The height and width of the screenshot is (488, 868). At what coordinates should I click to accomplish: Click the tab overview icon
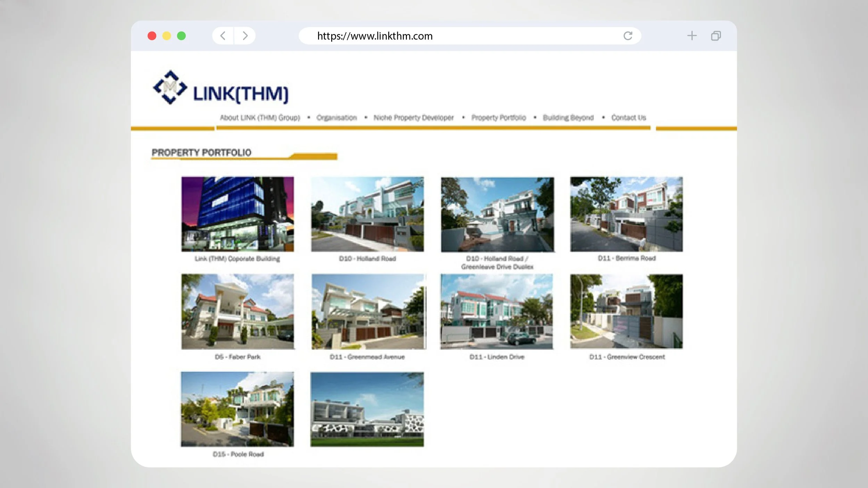pyautogui.click(x=715, y=36)
